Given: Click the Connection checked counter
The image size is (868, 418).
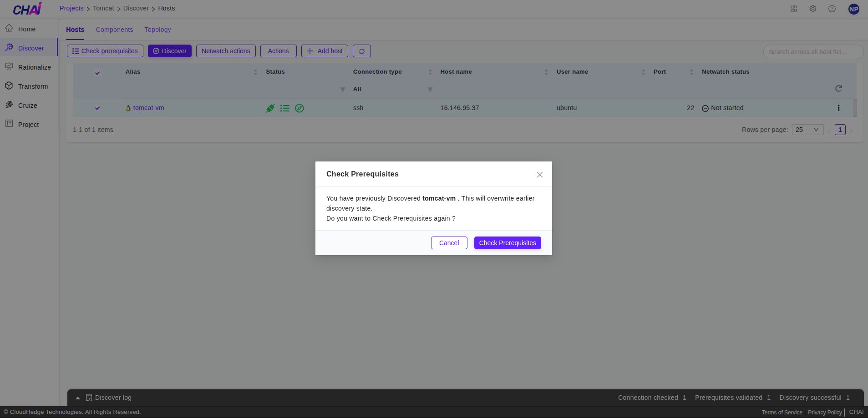Looking at the screenshot, I should coord(652,398).
